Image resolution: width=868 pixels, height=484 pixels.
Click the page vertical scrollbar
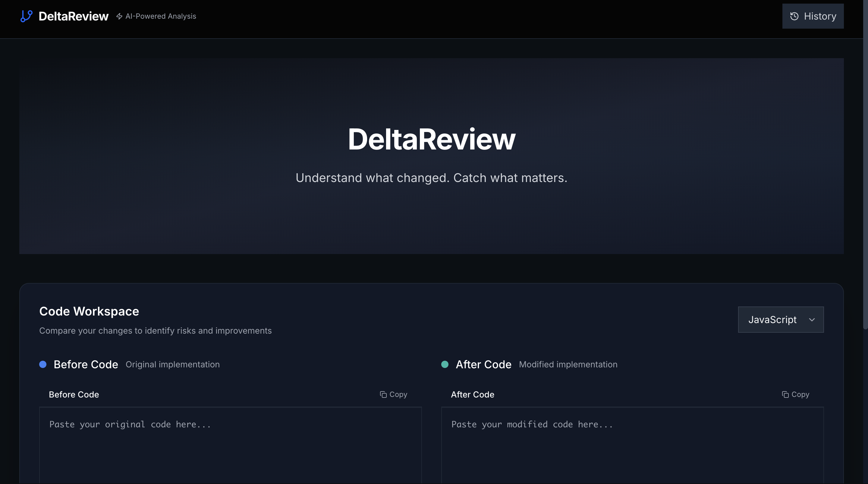point(865,165)
